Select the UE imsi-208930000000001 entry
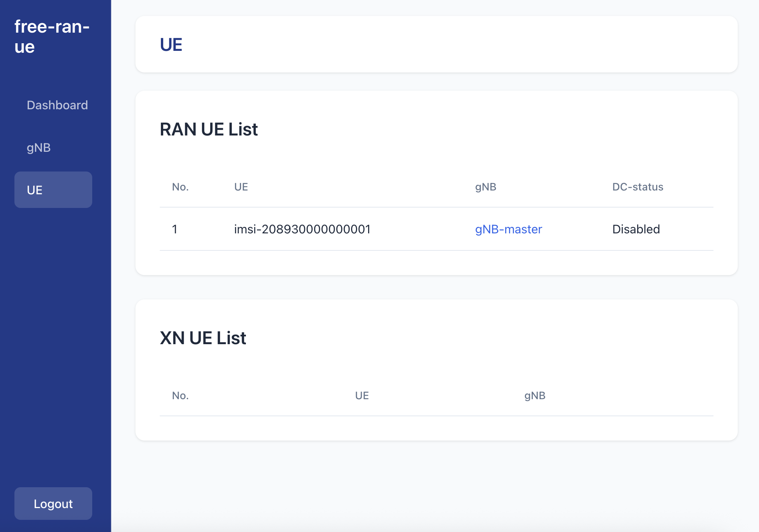The width and height of the screenshot is (759, 532). click(x=302, y=229)
